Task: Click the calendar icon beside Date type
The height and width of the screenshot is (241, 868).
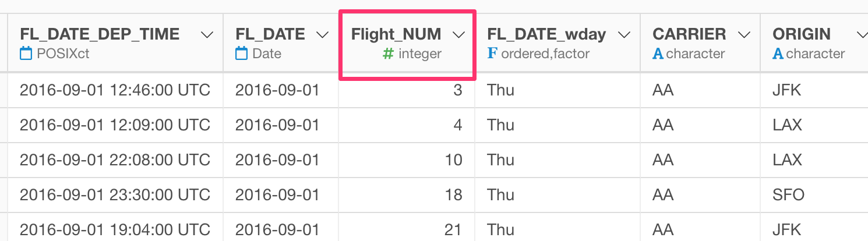Action: point(241,54)
